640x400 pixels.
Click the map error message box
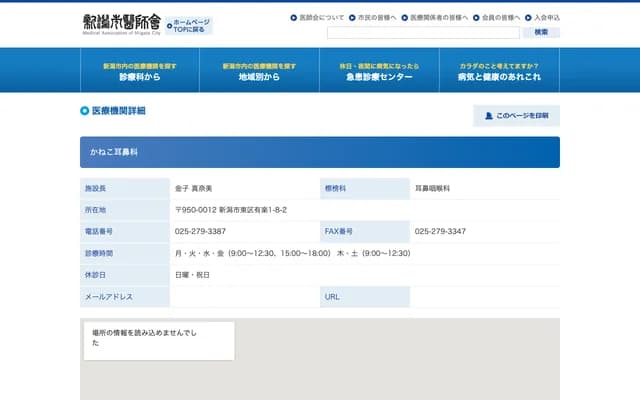158,340
